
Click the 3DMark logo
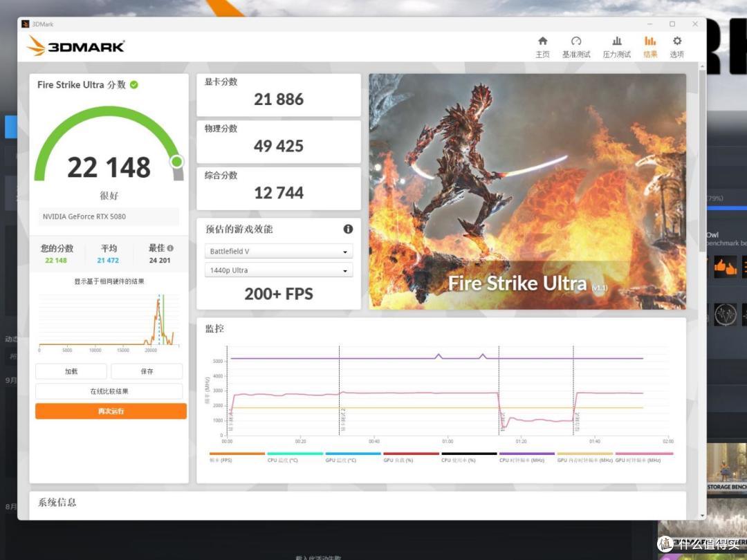[x=76, y=46]
